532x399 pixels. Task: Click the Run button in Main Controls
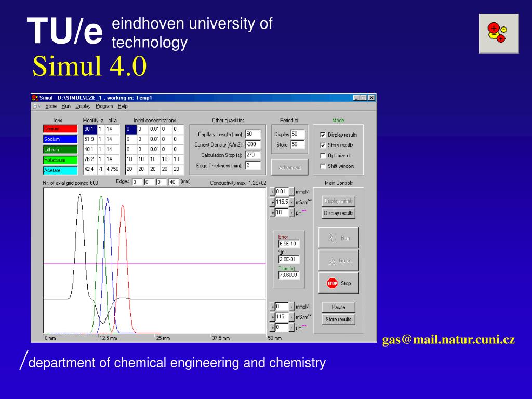pyautogui.click(x=338, y=238)
